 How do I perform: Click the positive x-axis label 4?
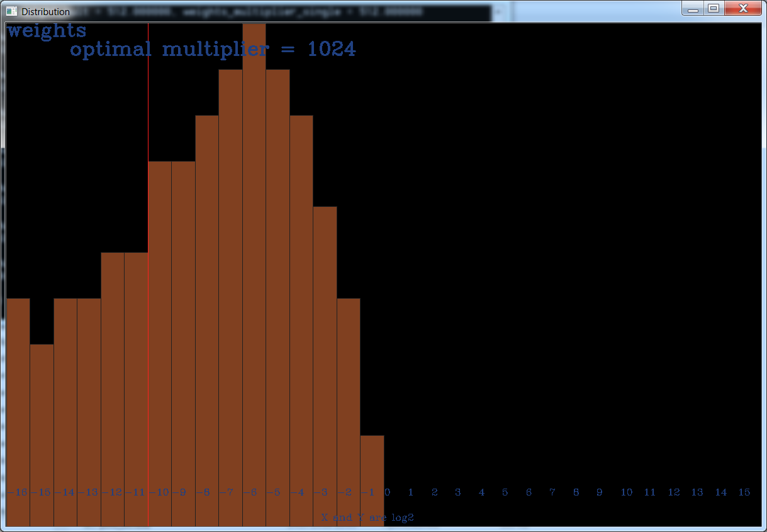tap(482, 492)
